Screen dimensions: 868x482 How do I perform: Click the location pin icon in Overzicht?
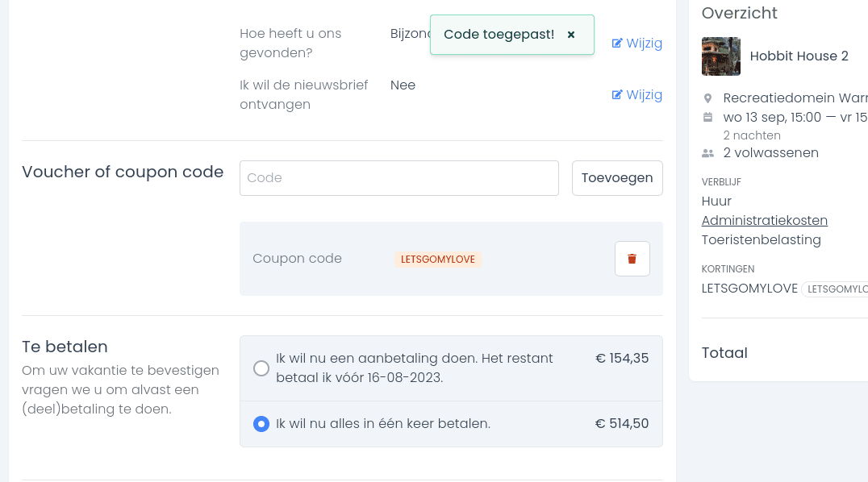[x=707, y=98]
